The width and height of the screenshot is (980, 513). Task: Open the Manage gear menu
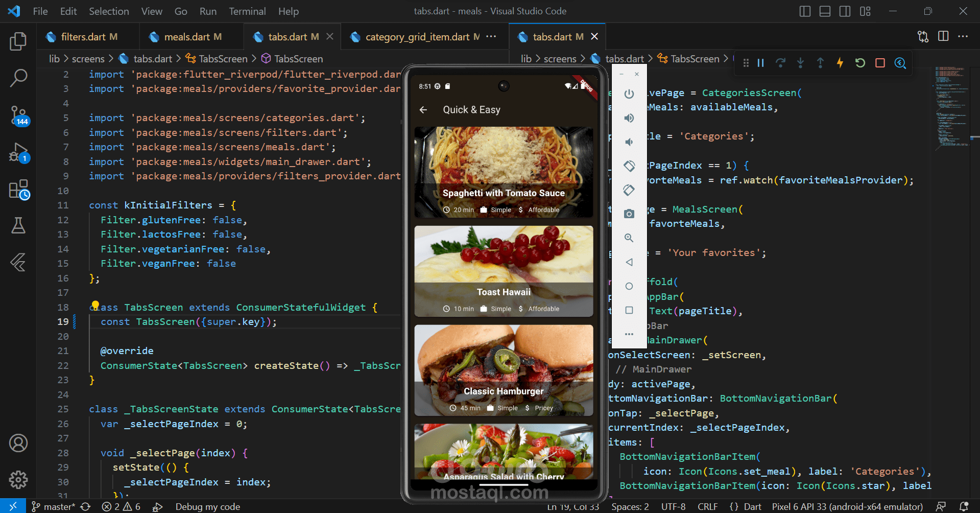(x=18, y=479)
